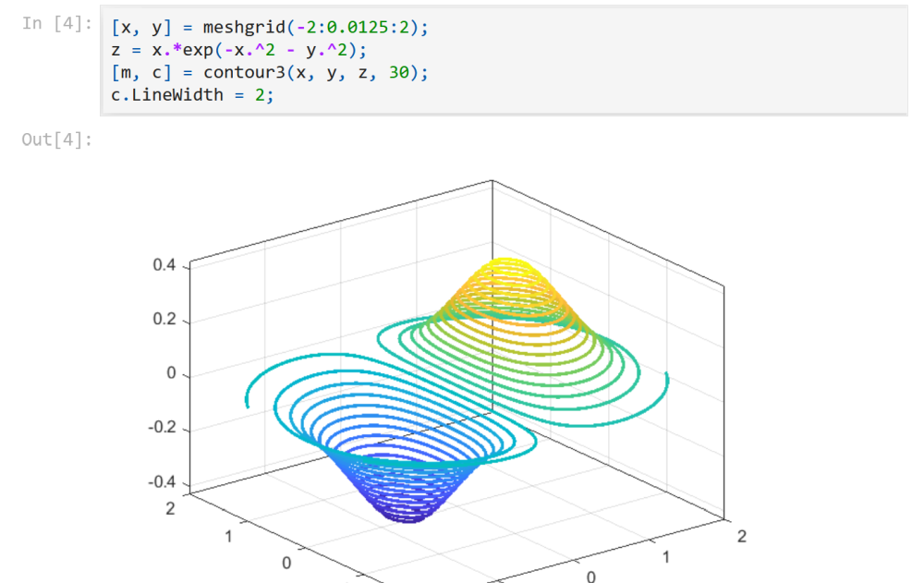Click the In [4]: cell prompt
Screen dimensions: 924x583
click(x=56, y=24)
